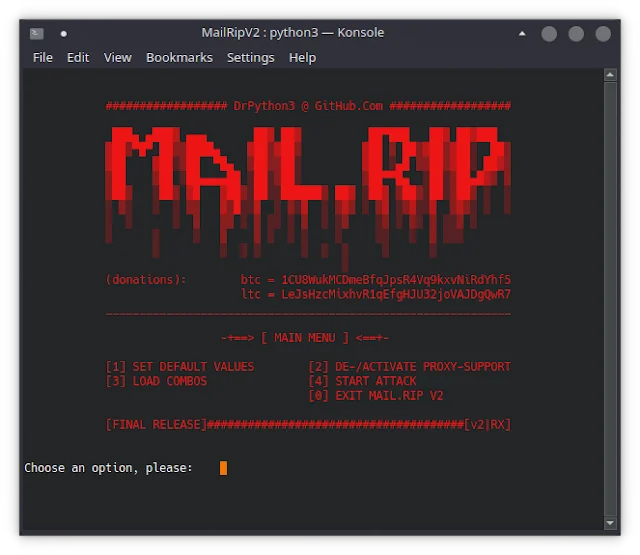This screenshot has height=555, width=640.
Task: Maximize the Konsole window
Action: pos(578,33)
